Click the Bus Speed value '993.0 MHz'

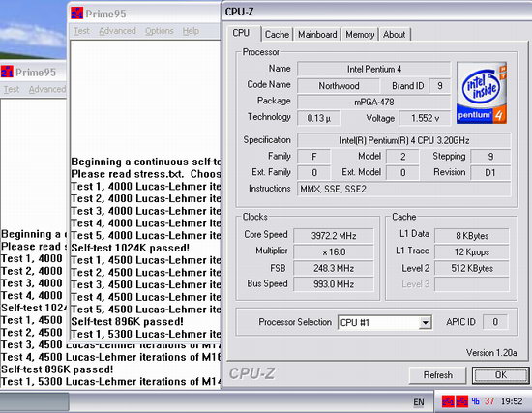tap(334, 284)
